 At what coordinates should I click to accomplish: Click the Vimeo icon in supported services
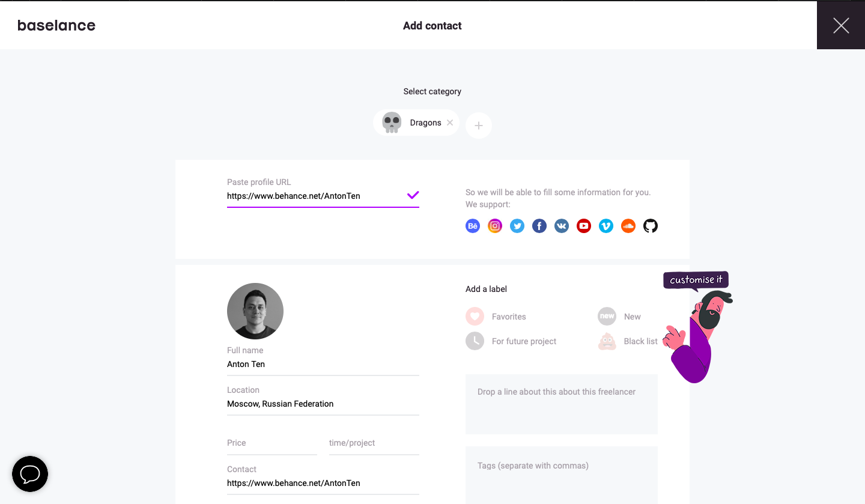click(606, 226)
